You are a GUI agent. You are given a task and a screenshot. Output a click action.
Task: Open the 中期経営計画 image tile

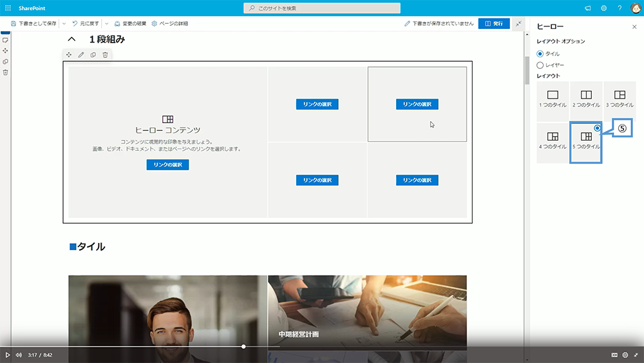tap(367, 313)
